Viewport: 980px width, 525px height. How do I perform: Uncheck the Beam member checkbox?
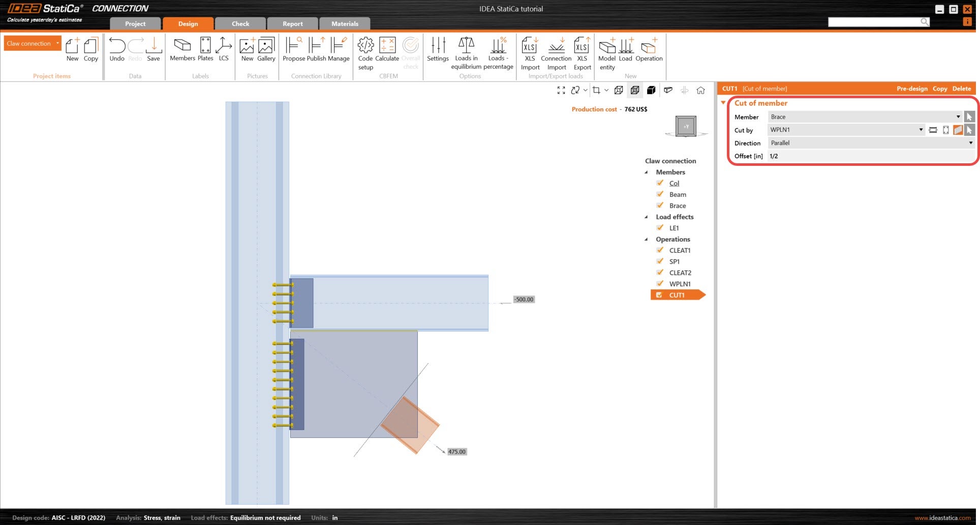coord(660,194)
